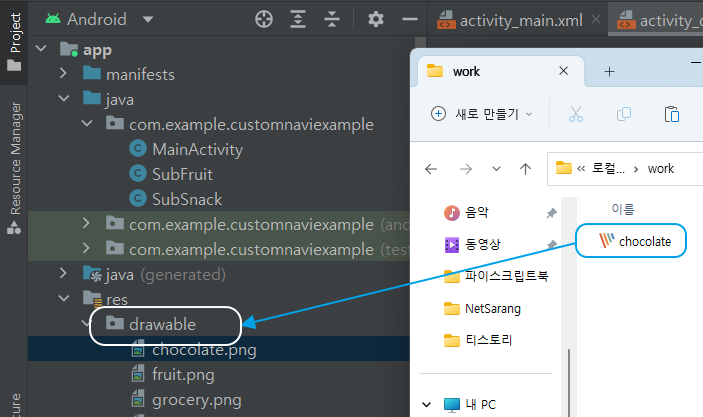Open the Project tool window tab
The image size is (703, 417).
pyautogui.click(x=14, y=42)
